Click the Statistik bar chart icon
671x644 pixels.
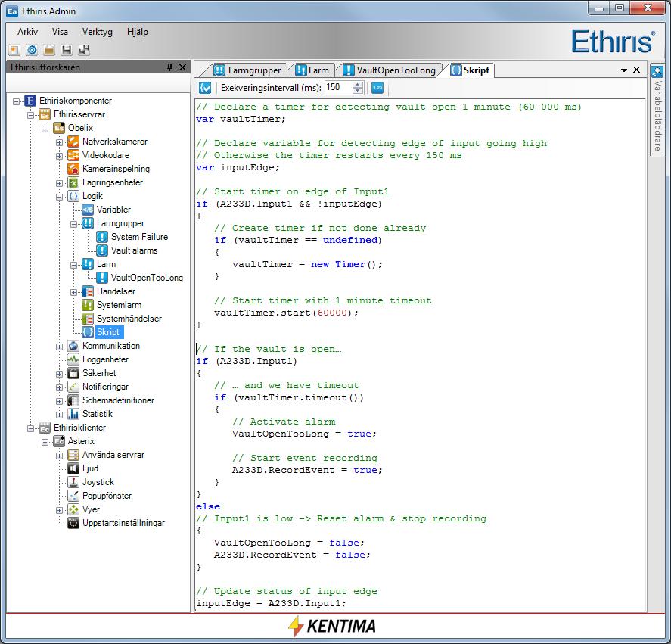(x=73, y=414)
